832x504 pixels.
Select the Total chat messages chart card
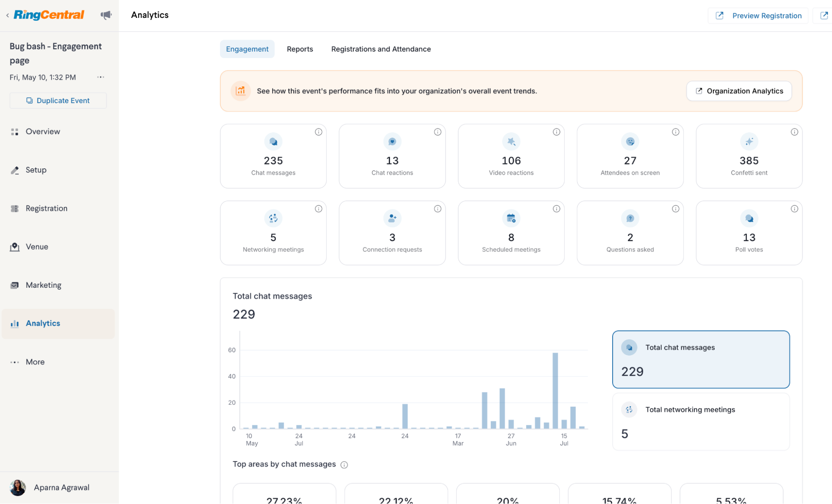point(701,360)
